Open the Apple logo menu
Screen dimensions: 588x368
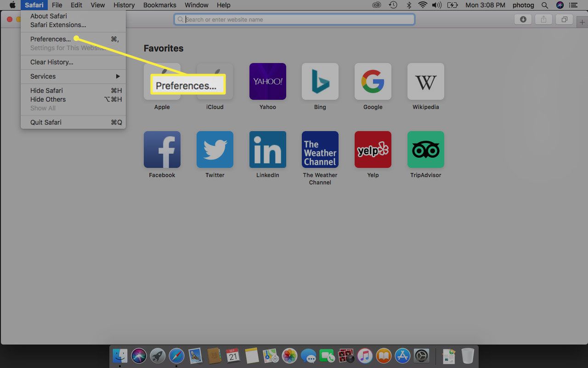pyautogui.click(x=12, y=5)
